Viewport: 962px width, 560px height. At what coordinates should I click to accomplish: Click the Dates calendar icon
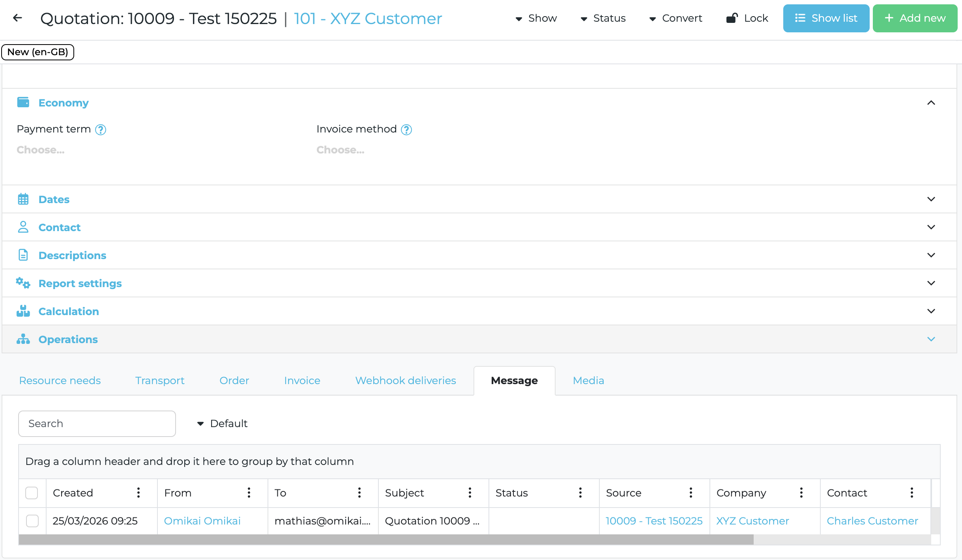pos(23,199)
